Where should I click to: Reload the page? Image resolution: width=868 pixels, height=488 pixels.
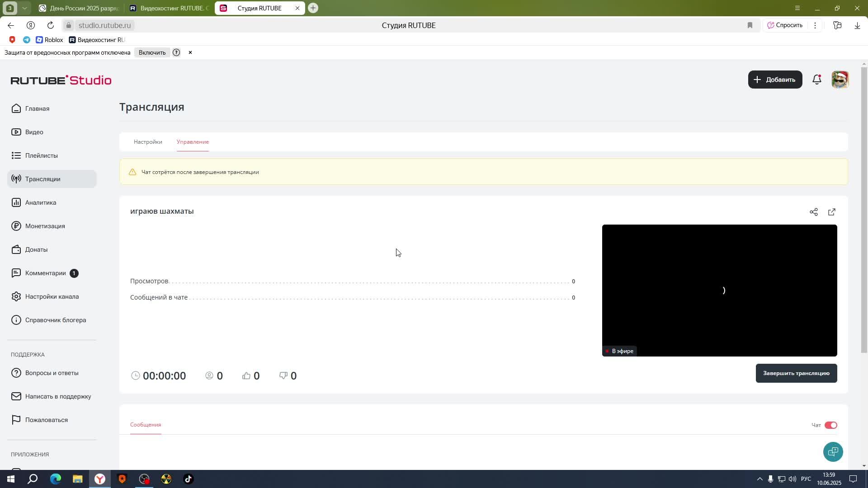[51, 25]
